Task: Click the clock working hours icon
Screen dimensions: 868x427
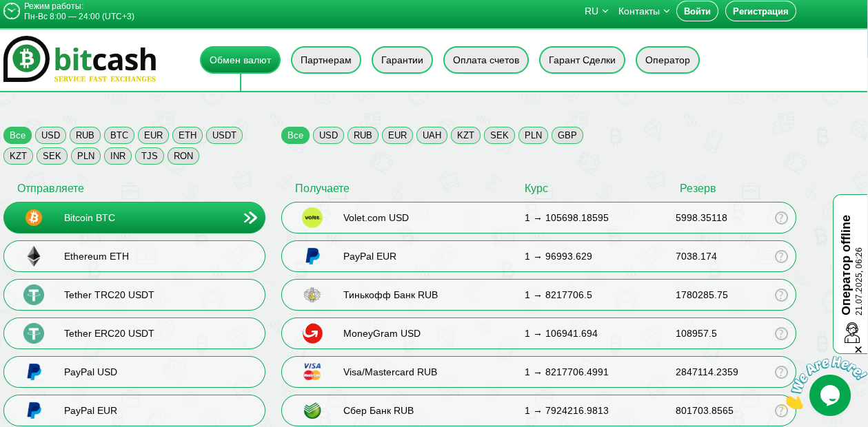Action: pos(12,11)
